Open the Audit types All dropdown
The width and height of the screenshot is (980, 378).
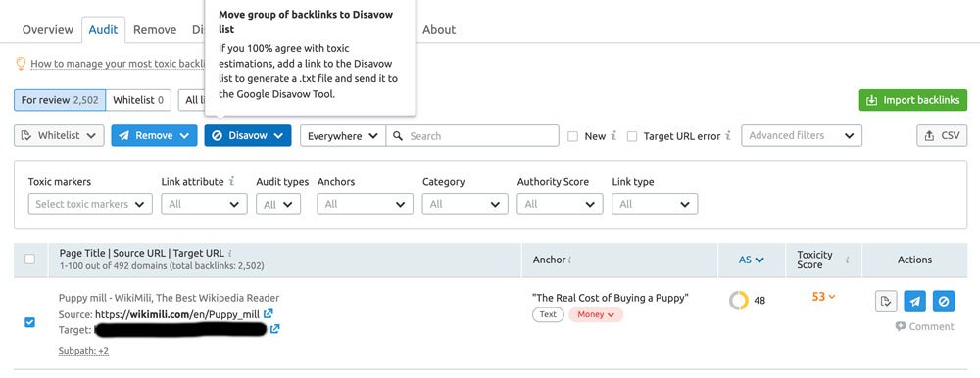(278, 204)
